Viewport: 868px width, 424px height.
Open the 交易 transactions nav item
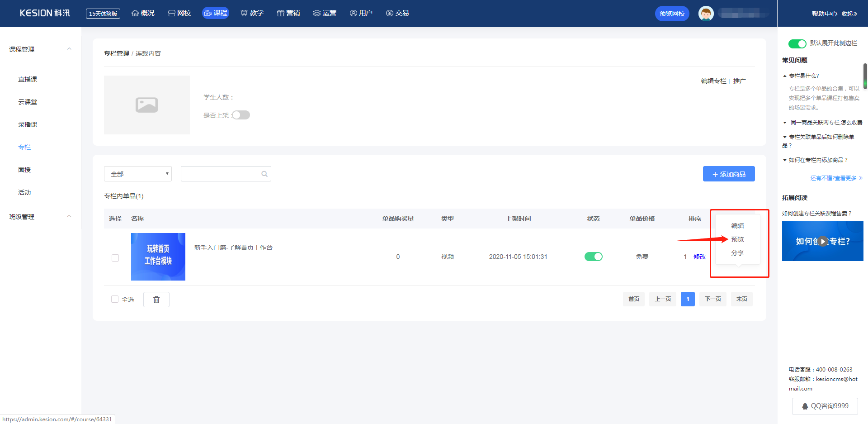click(397, 13)
